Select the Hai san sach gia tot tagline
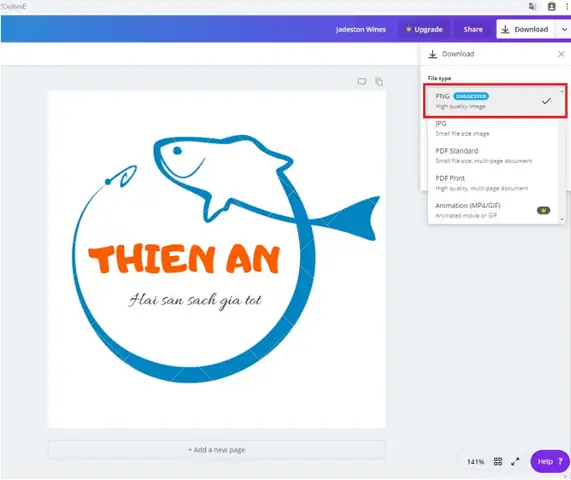Image resolution: width=571 pixels, height=480 pixels. pos(195,300)
